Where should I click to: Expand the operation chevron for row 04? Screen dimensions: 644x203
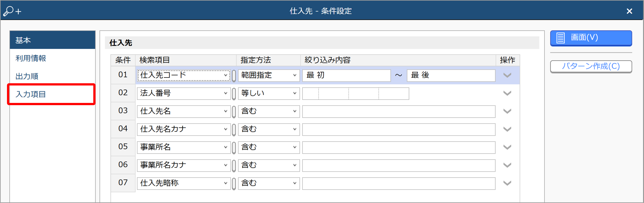click(507, 129)
